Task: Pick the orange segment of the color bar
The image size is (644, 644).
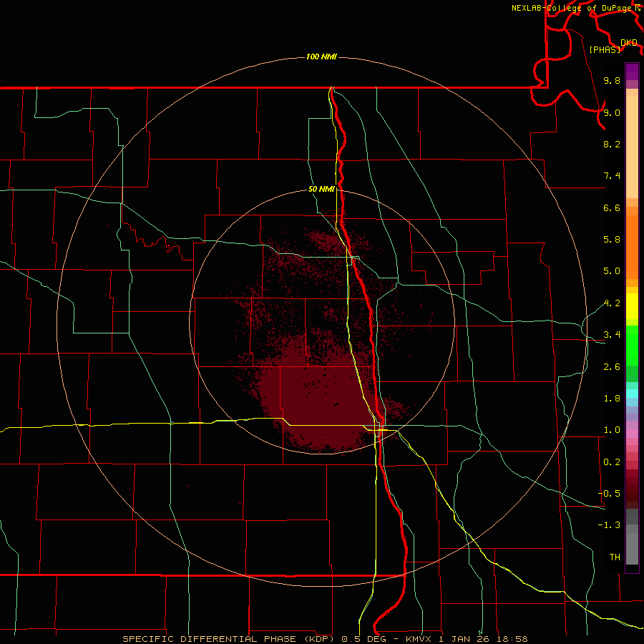Action: click(x=632, y=247)
